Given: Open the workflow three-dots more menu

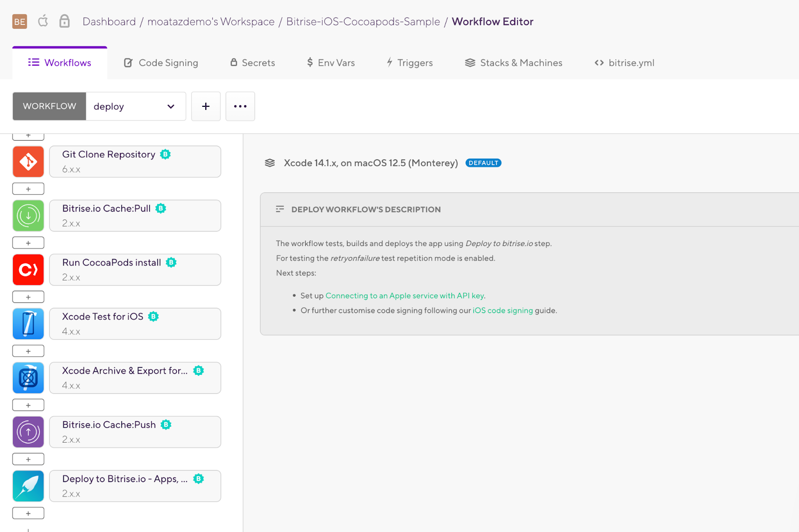Looking at the screenshot, I should coord(240,106).
